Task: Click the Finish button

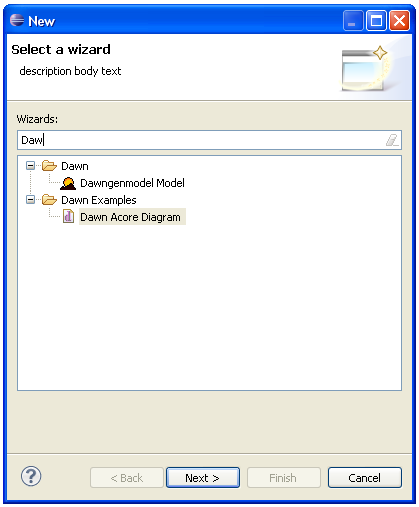Action: [284, 478]
